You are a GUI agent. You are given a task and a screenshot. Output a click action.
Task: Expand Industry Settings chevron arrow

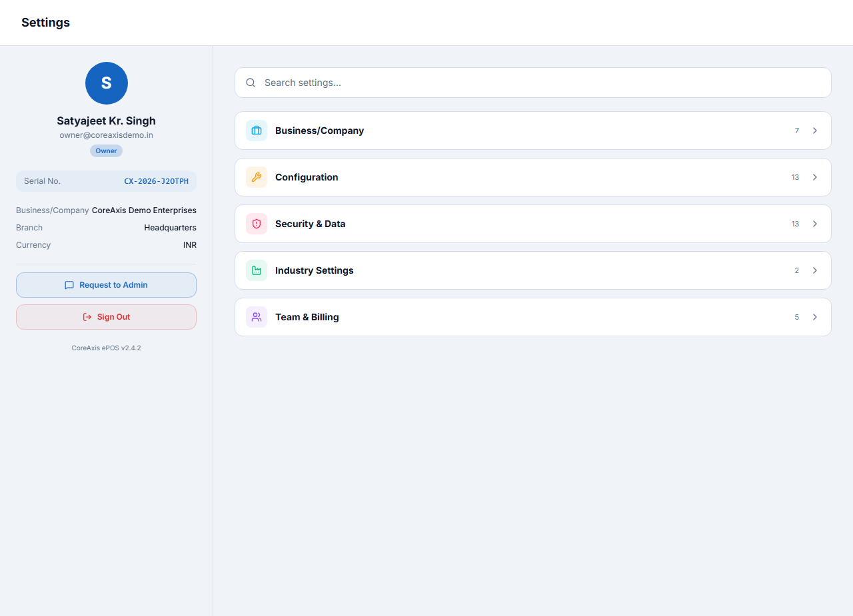point(815,270)
